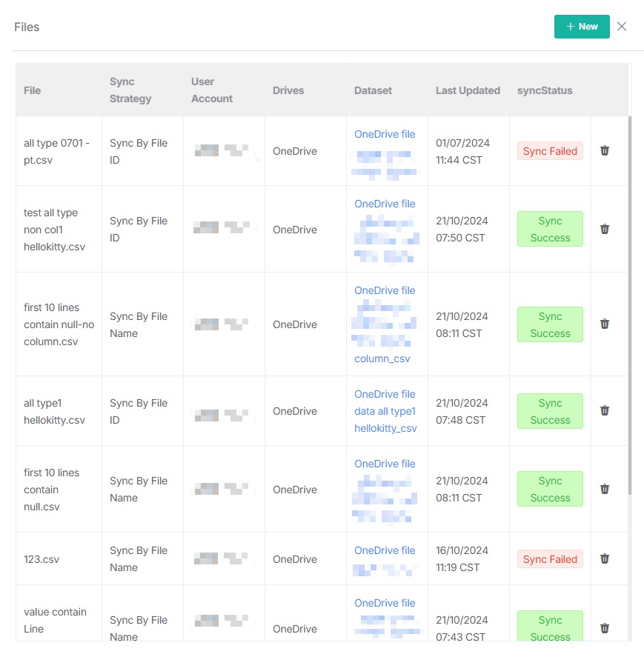This screenshot has width=644, height=657.
Task: Click the 'syncStatus' column header
Action: tap(545, 90)
